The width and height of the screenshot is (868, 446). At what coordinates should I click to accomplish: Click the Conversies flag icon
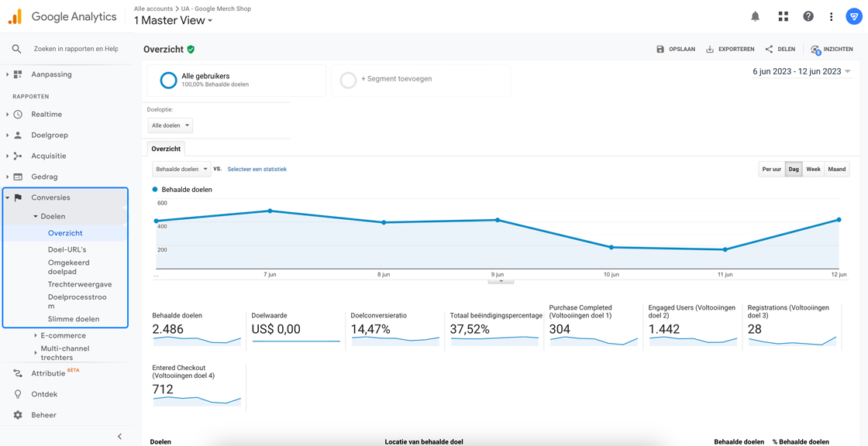click(18, 197)
